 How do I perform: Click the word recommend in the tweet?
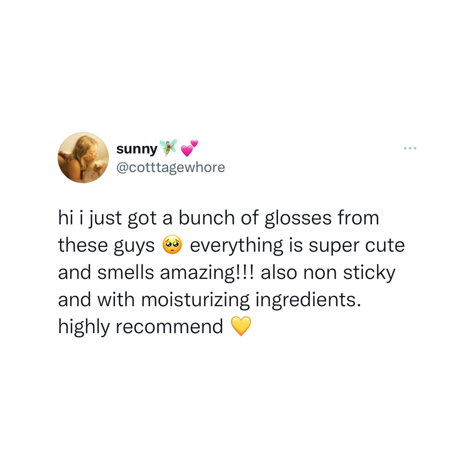click(x=169, y=326)
